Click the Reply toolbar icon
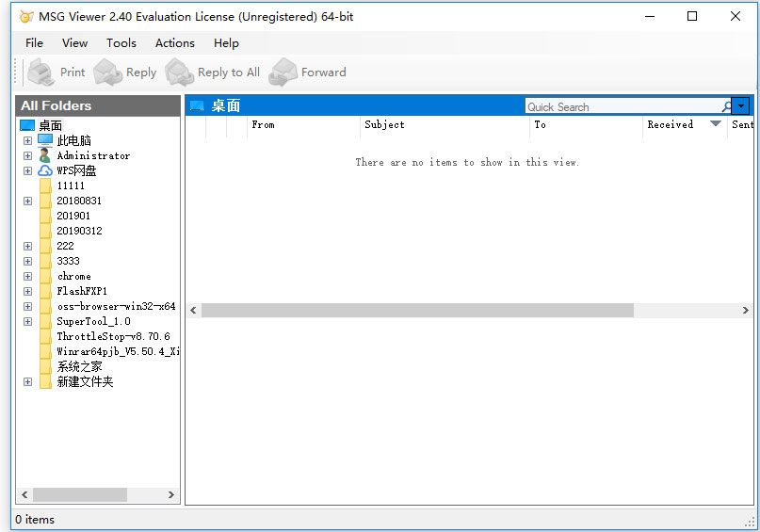This screenshot has height=532, width=760. [108, 73]
